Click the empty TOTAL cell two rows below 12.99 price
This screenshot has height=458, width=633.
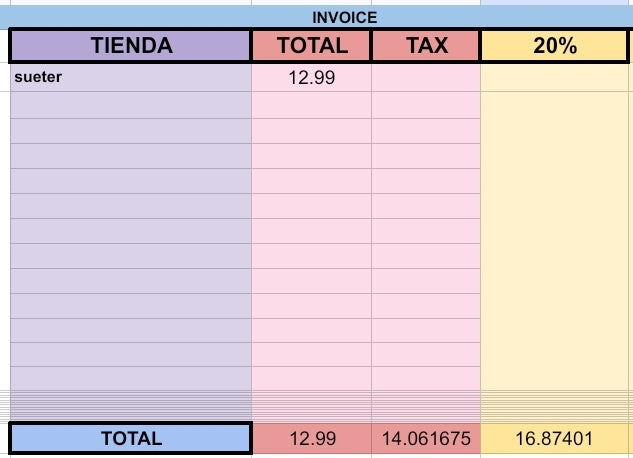[312, 130]
